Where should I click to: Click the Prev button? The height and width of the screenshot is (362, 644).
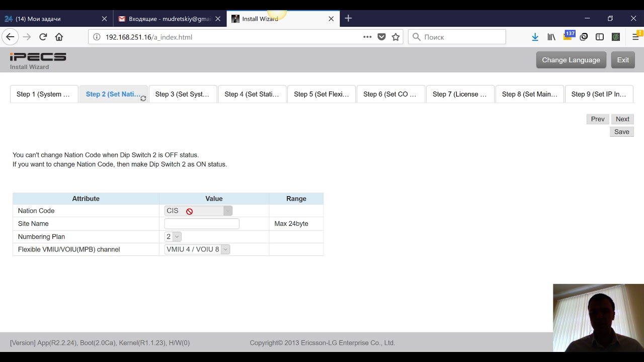click(598, 119)
